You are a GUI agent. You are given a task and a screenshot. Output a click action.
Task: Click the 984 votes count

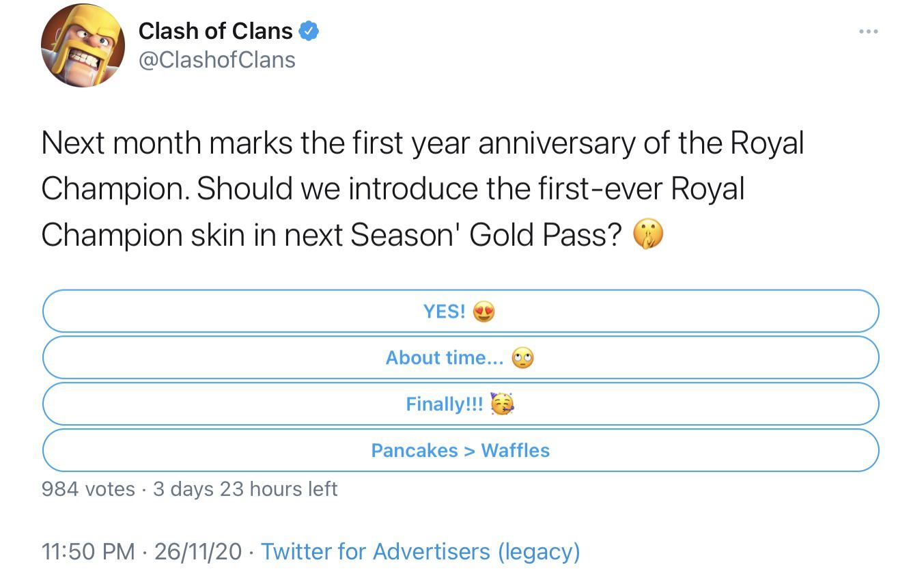pos(88,489)
